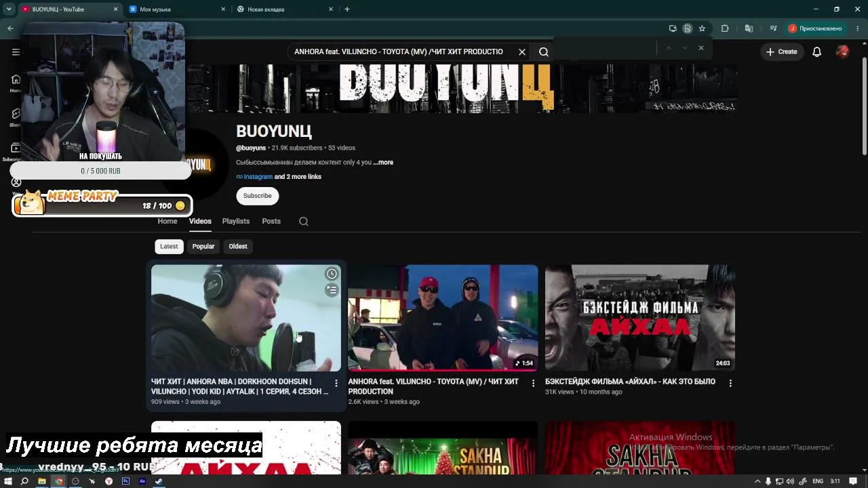Switch to the channel Home tab

pos(167,222)
